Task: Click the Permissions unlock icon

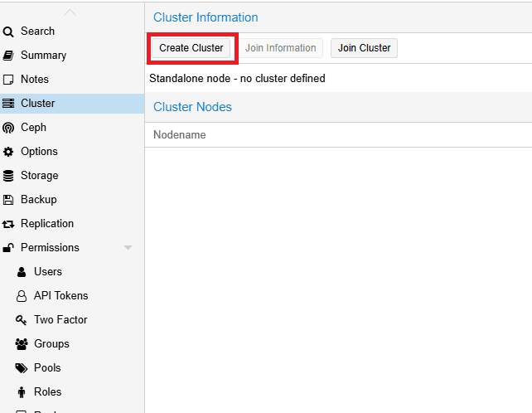Action: tap(8, 248)
